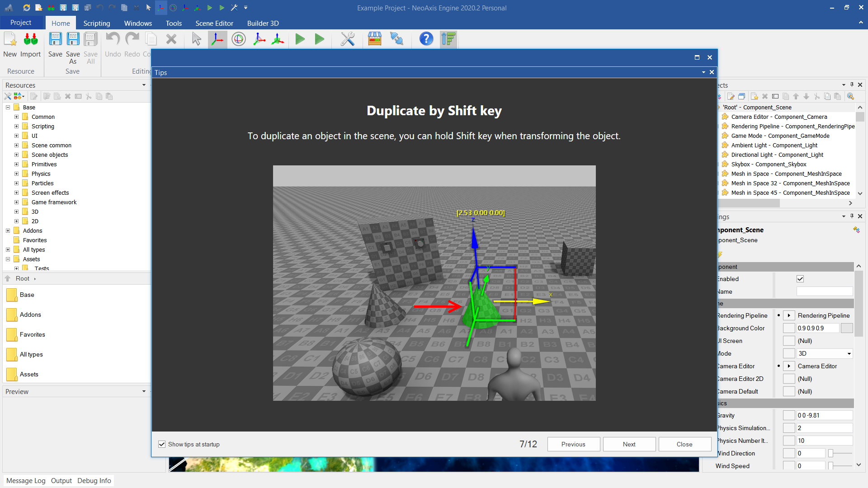Go to the Next tip
This screenshot has height=488, width=868.
(629, 444)
